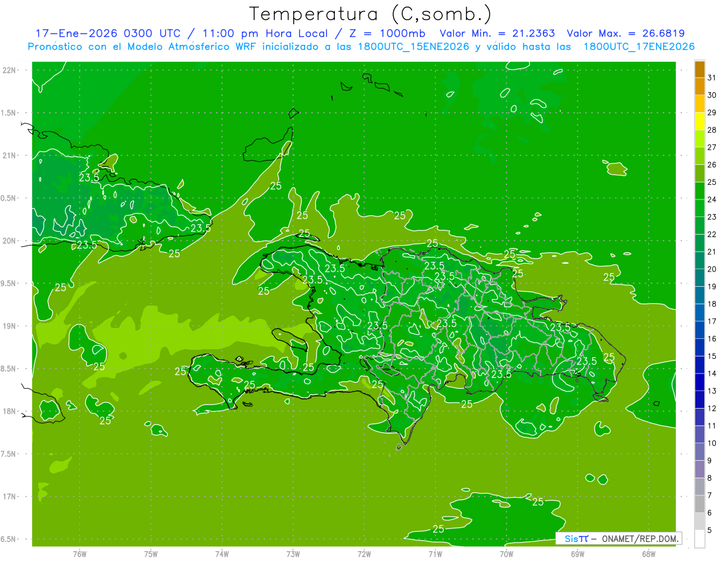Click the '18N' latitude label
Image resolution: width=728 pixels, height=562 pixels.
[x=10, y=411]
